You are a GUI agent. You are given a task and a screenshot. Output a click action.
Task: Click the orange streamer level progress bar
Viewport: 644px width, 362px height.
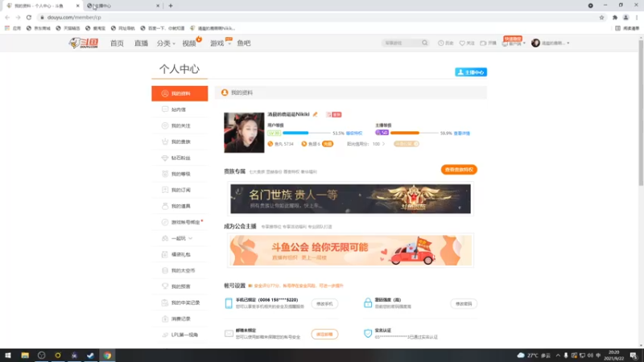pos(414,133)
